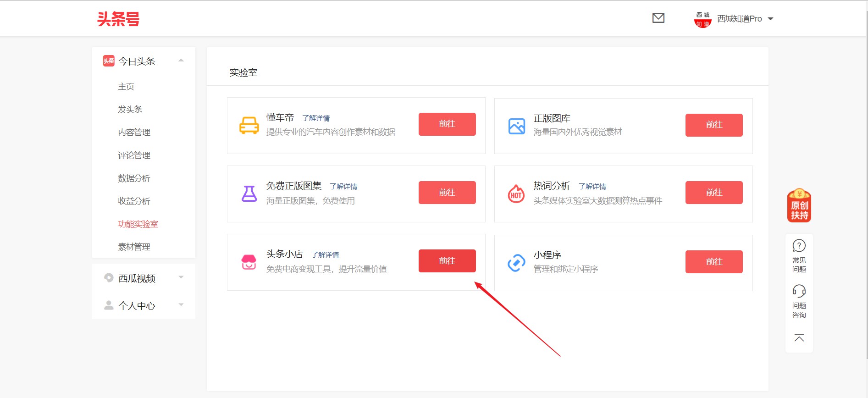This screenshot has width=868, height=398.
Task: Click the 热词分析 HOT flame icon
Action: pos(516,194)
